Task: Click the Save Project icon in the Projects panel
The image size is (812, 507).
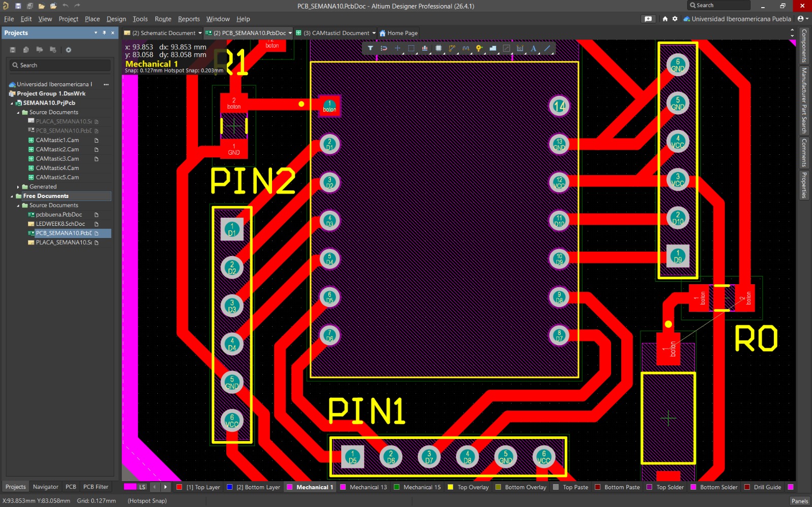Action: (13, 50)
